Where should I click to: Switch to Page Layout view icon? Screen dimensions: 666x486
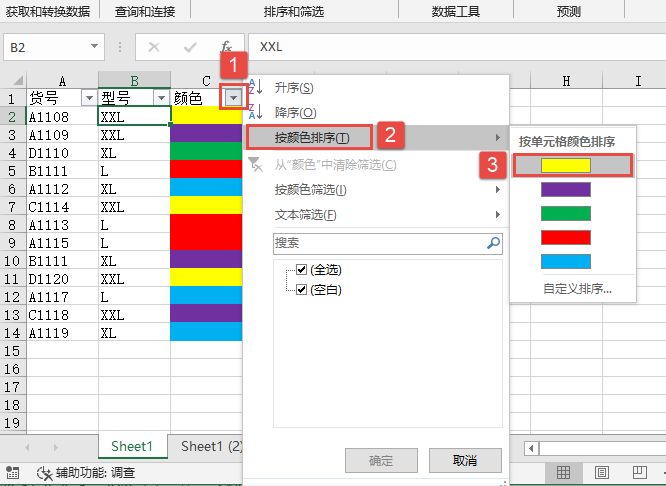602,472
